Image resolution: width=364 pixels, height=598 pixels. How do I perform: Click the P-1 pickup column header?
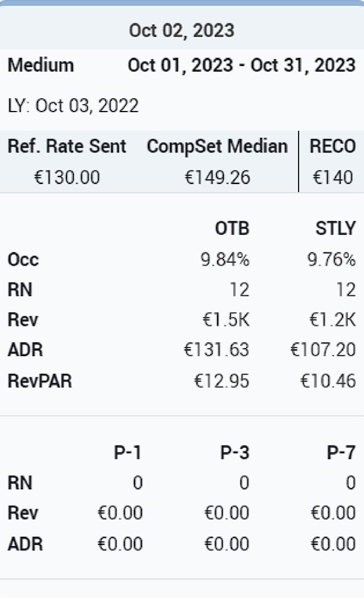tap(128, 453)
